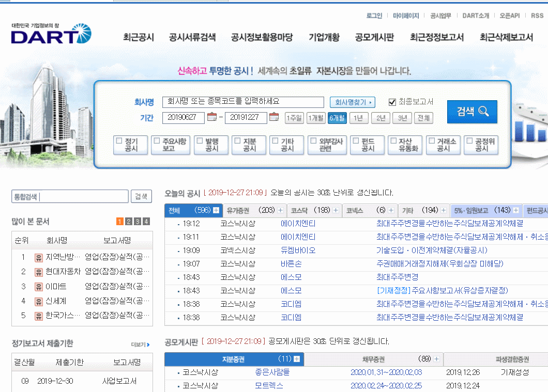Viewport: 548px width, 392px height.
Task: Open the 최근삭제보고서 menu
Action: click(x=507, y=37)
